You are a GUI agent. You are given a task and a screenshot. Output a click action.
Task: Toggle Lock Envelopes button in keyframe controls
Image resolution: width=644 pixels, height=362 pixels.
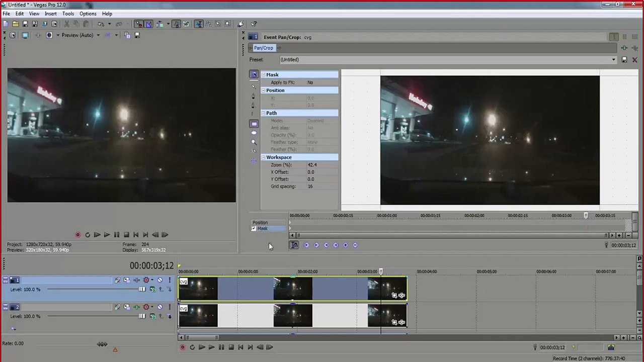pyautogui.click(x=294, y=245)
